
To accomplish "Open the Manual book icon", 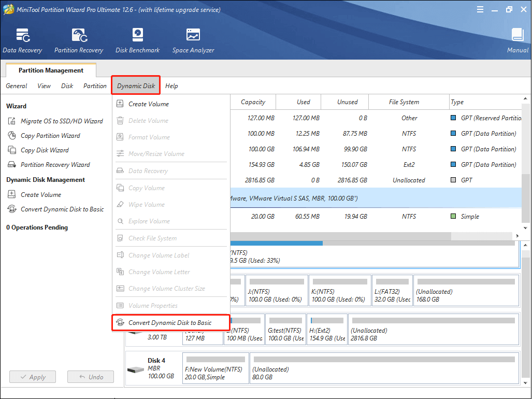I will coord(517,35).
